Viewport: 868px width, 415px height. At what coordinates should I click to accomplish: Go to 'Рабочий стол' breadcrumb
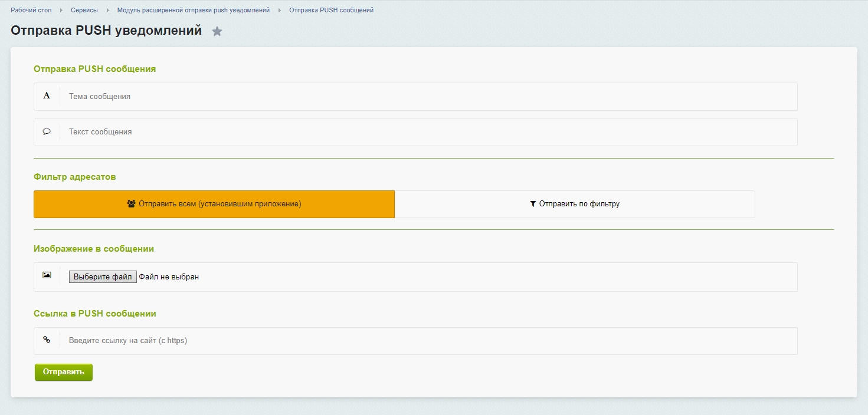coord(31,10)
